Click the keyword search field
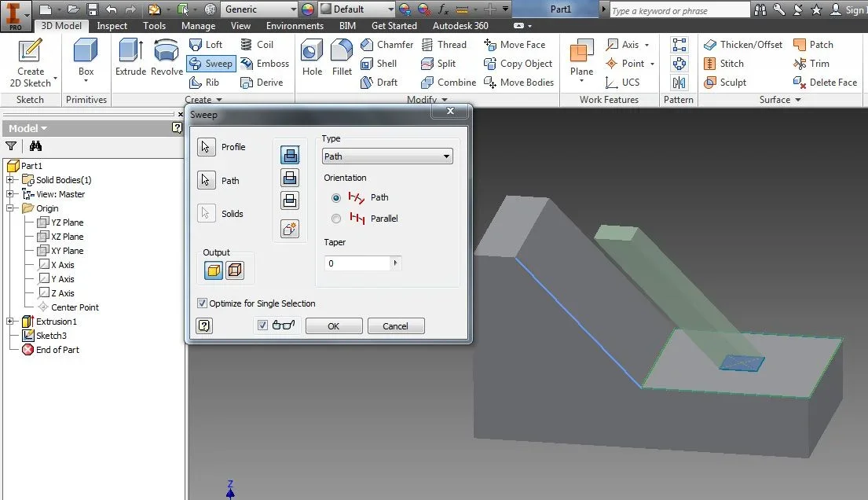This screenshot has height=500, width=868. 679,10
